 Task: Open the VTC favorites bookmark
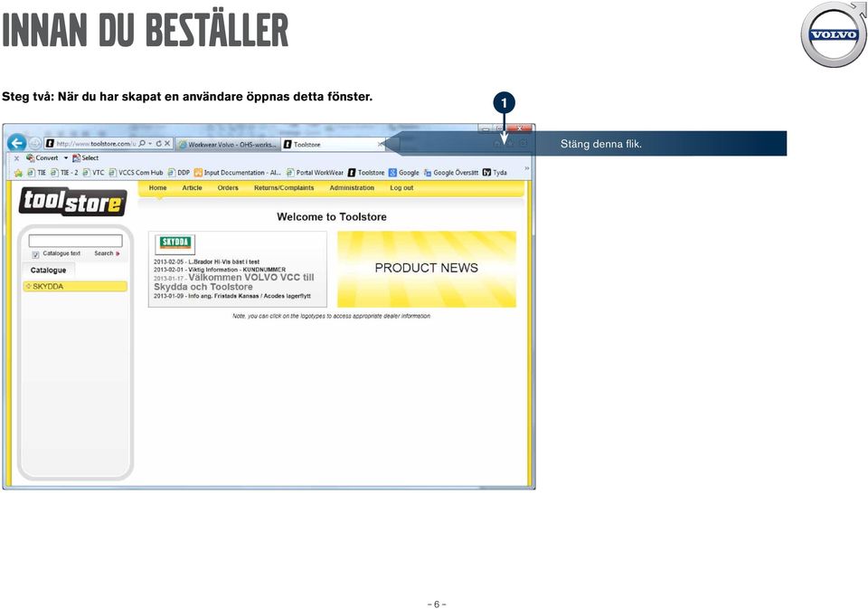coord(93,173)
